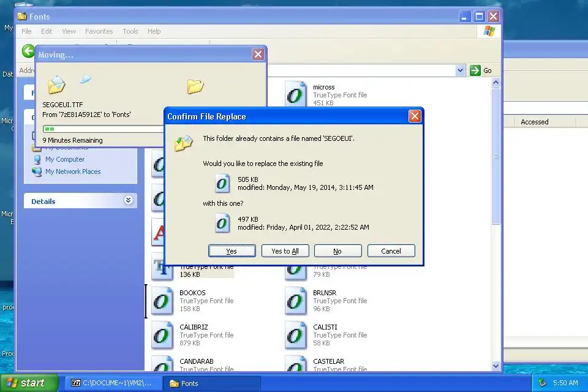Screen dimensions: 588x392
Task: Open the Tools menu
Action: tap(130, 31)
